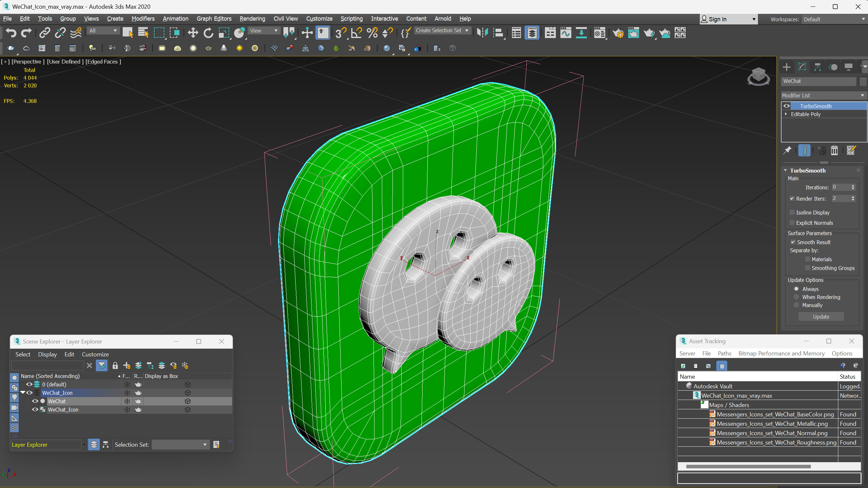Click the Pin Stack icon
Viewport: 868px width, 488px height.
click(788, 150)
